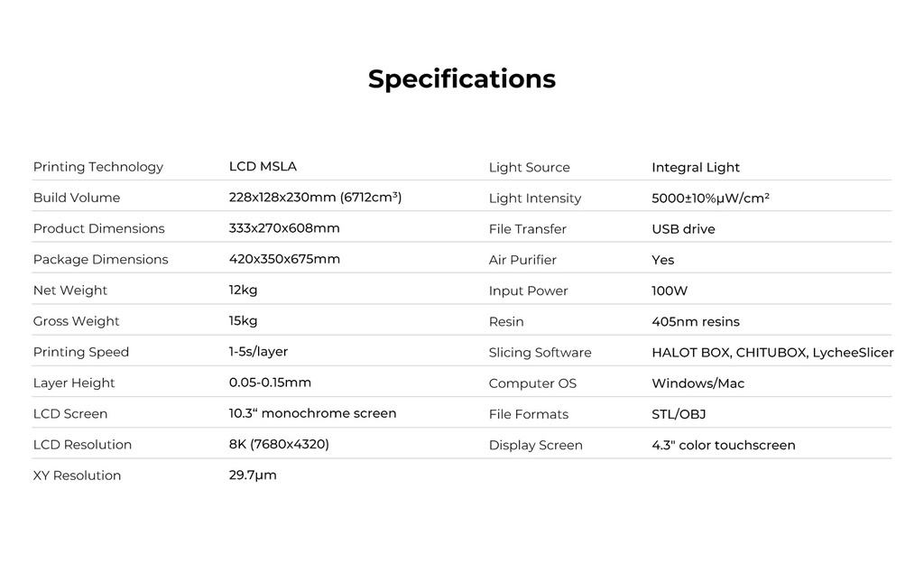The width and height of the screenshot is (924, 563).
Task: Select the 4.3 color touchscreen value
Action: tap(723, 445)
